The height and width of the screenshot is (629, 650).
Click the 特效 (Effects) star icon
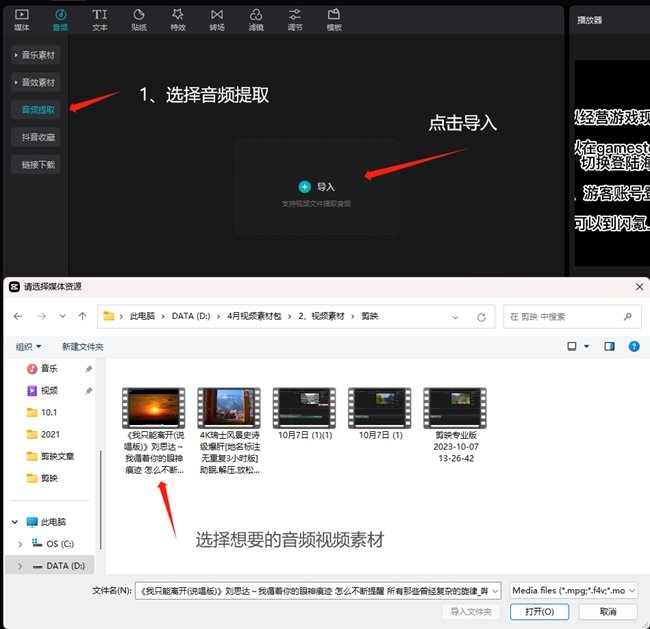click(x=178, y=15)
